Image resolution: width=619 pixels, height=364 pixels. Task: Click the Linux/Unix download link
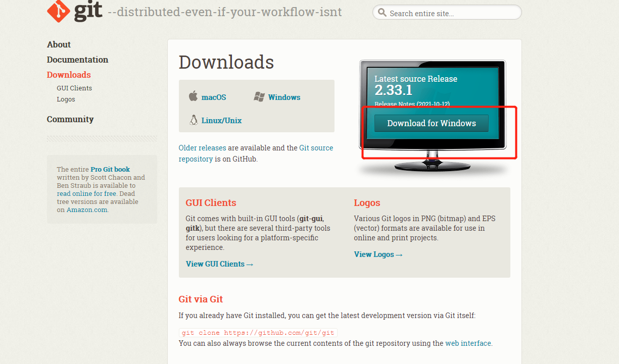coord(221,121)
